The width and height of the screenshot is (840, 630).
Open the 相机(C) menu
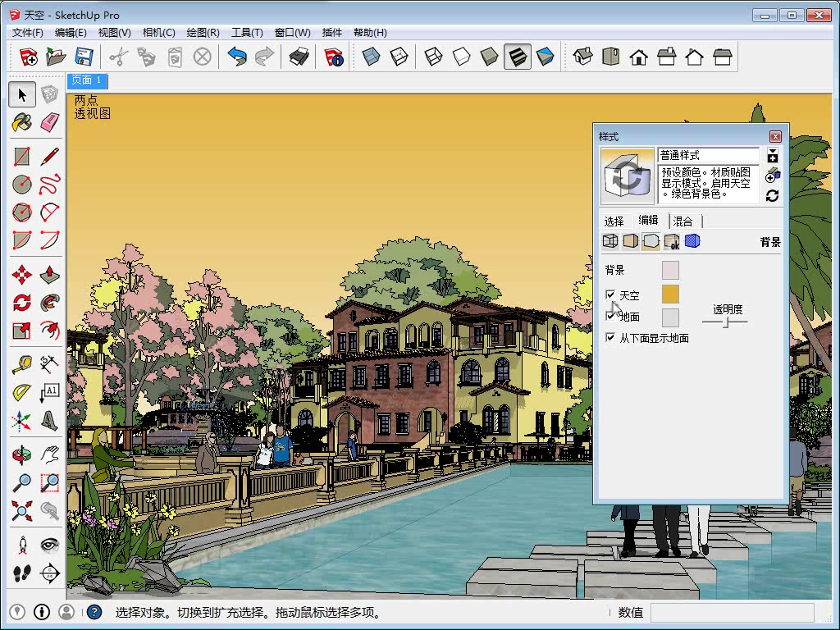coord(158,33)
